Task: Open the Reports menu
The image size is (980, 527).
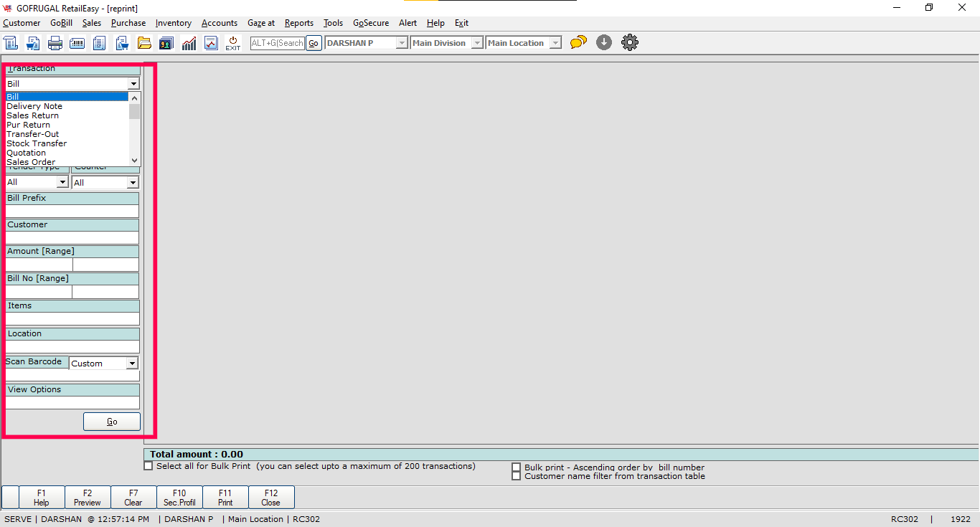Action: tap(299, 23)
